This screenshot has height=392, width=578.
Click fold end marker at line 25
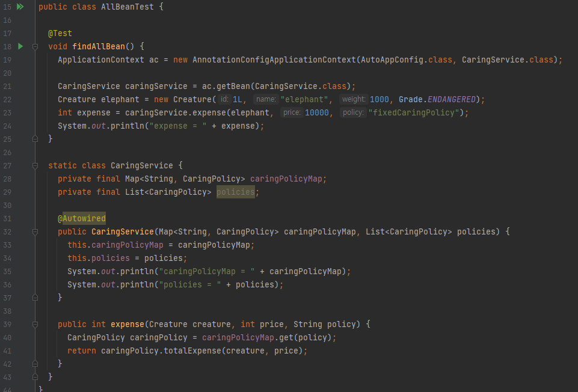35,139
